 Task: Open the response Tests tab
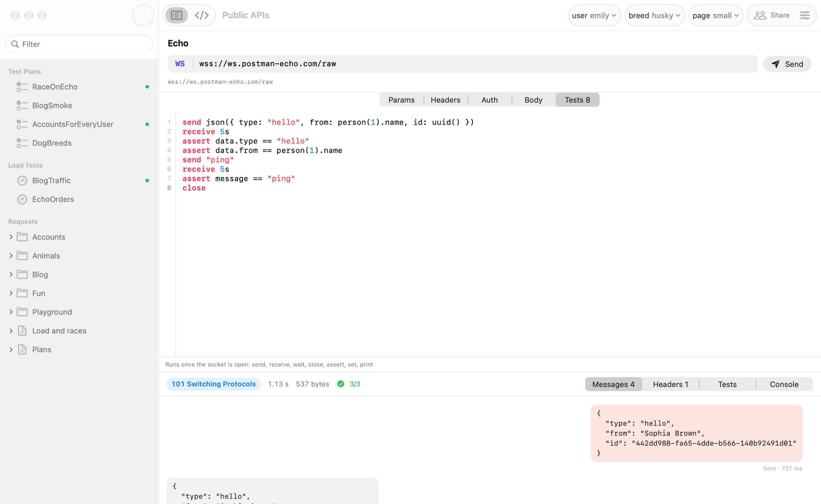click(727, 384)
